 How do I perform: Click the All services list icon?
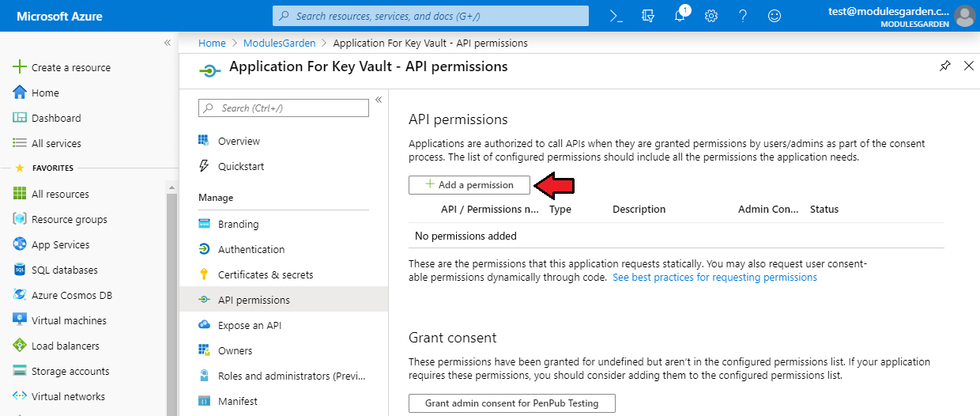point(20,143)
